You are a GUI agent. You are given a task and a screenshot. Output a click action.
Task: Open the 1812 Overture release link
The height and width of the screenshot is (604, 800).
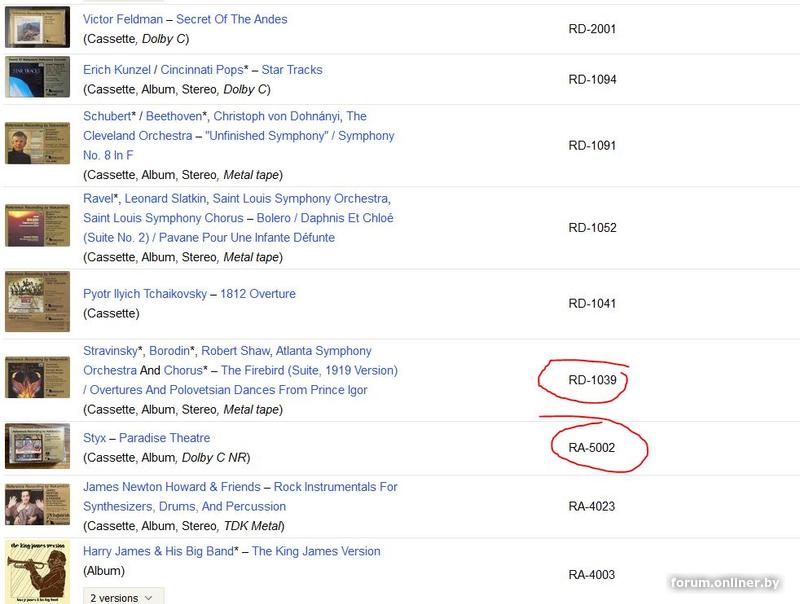click(258, 294)
